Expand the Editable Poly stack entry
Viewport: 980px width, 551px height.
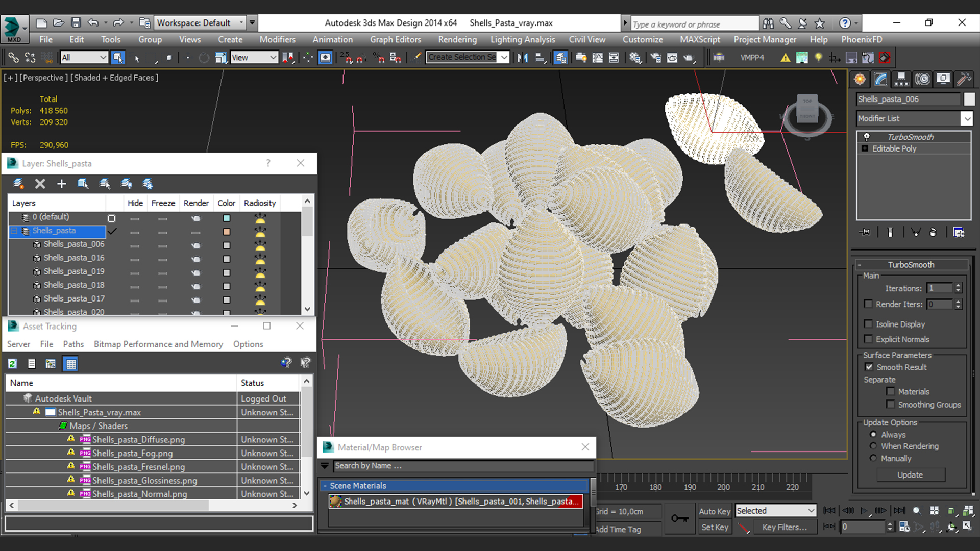tap(865, 148)
